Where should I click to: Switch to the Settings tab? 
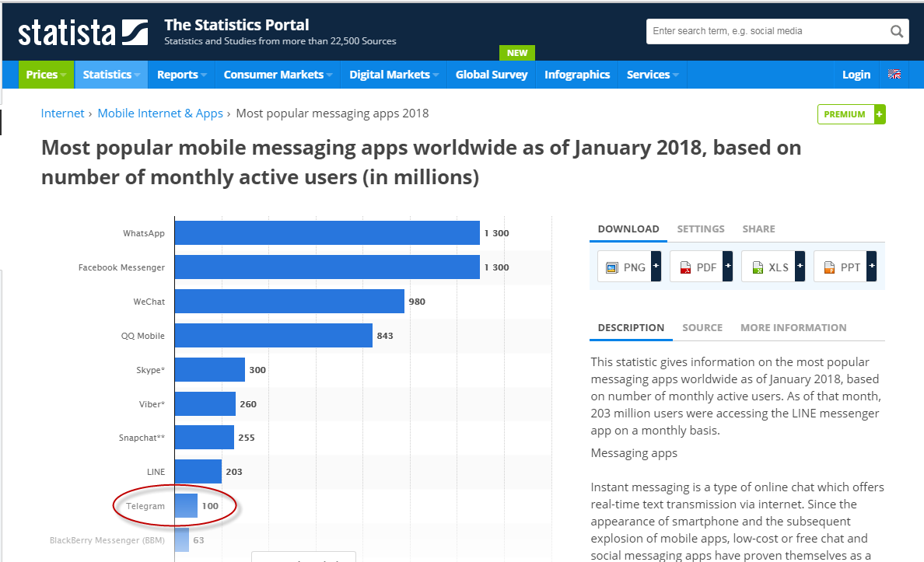point(701,229)
